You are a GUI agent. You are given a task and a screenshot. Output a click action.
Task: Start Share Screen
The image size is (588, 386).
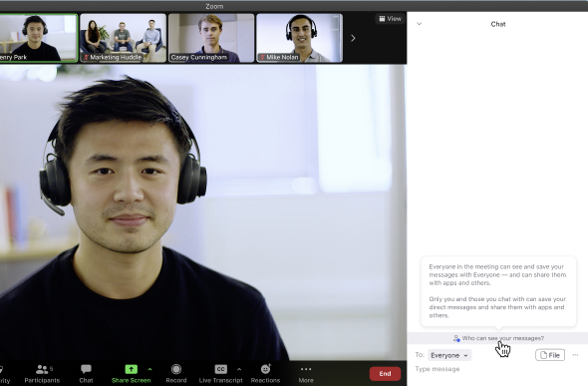[131, 374]
